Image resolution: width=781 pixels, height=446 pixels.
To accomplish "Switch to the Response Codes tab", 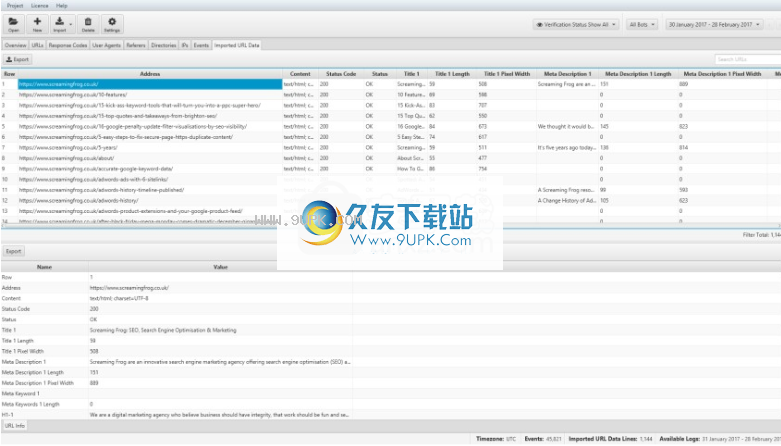I will click(x=68, y=45).
